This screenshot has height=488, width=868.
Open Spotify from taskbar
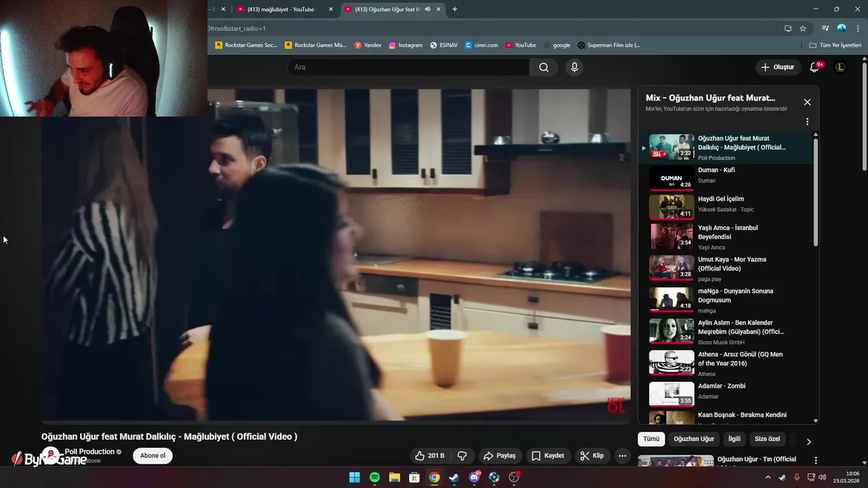[374, 477]
